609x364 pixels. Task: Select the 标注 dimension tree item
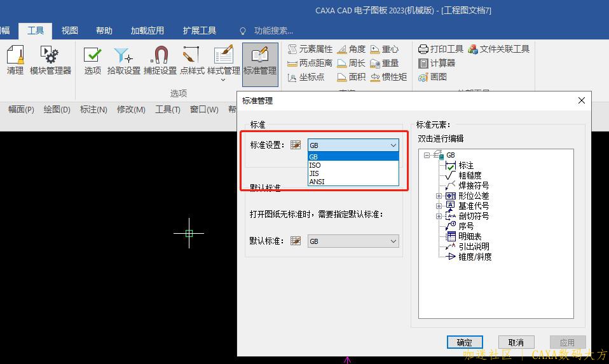[x=466, y=165]
